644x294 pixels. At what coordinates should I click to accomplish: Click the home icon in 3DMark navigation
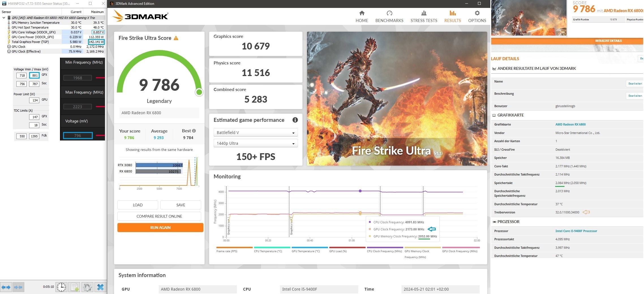tap(362, 13)
